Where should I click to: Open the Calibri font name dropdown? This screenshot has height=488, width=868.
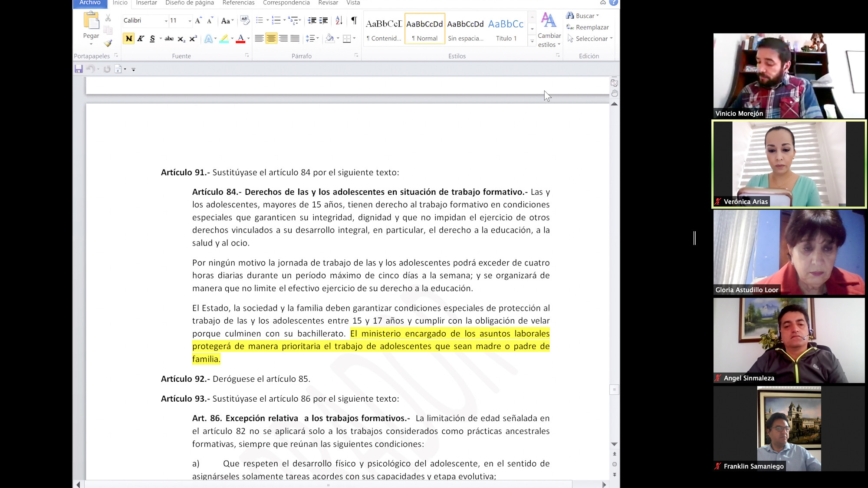tap(166, 21)
